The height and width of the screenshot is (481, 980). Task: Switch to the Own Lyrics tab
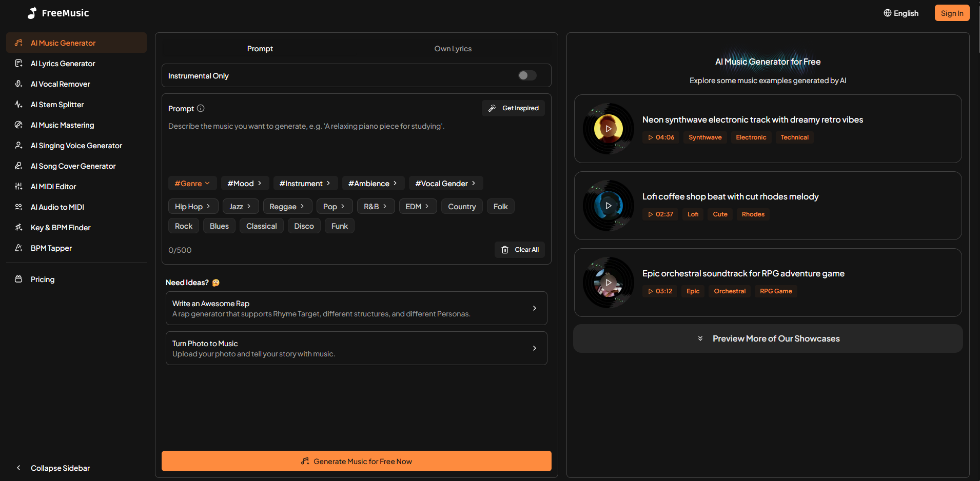453,48
